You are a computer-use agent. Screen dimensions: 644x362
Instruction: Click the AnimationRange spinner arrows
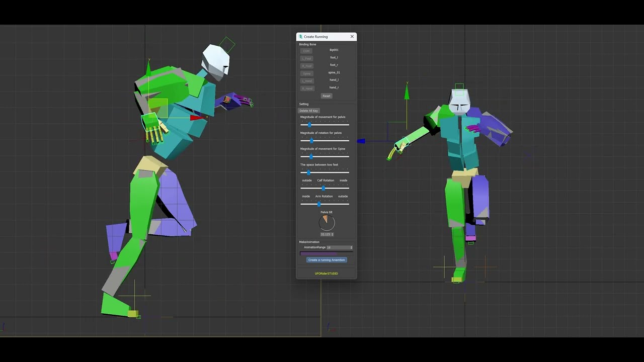[x=351, y=247]
